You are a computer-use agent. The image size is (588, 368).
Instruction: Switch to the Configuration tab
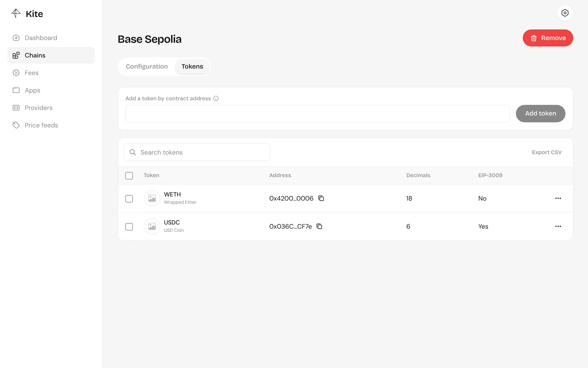(147, 66)
